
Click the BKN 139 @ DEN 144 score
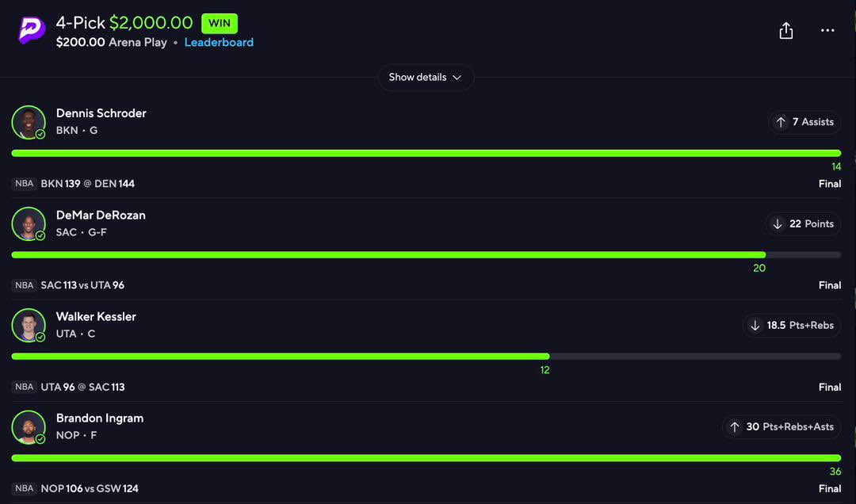pyautogui.click(x=88, y=184)
